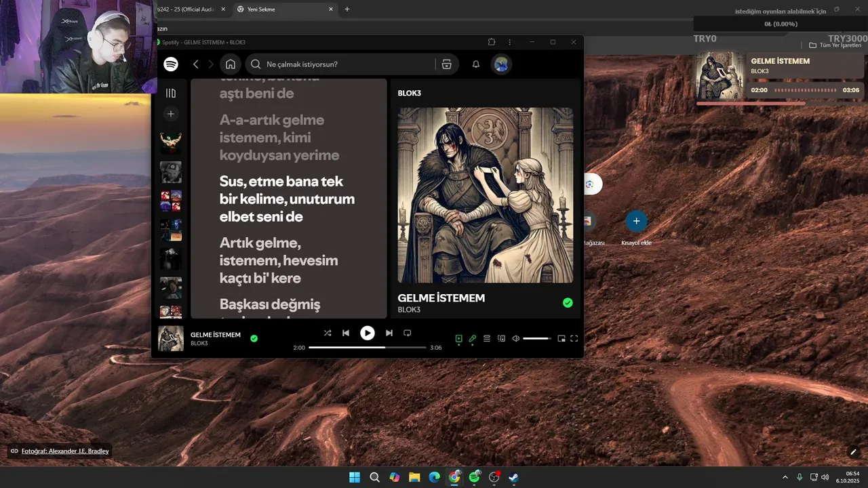Click the pencil customize icon on new tab page

point(853,451)
